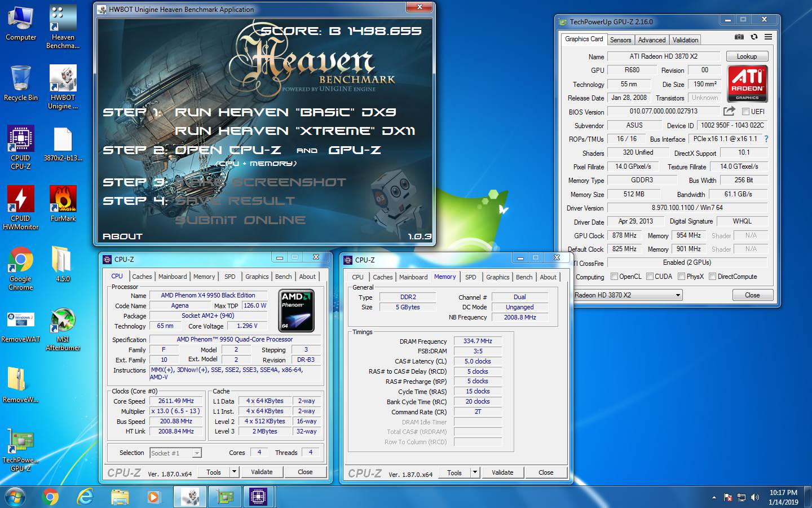812x508 pixels.
Task: Open the Radeon HD 3870 X2 GPU dropdown
Action: 628,295
